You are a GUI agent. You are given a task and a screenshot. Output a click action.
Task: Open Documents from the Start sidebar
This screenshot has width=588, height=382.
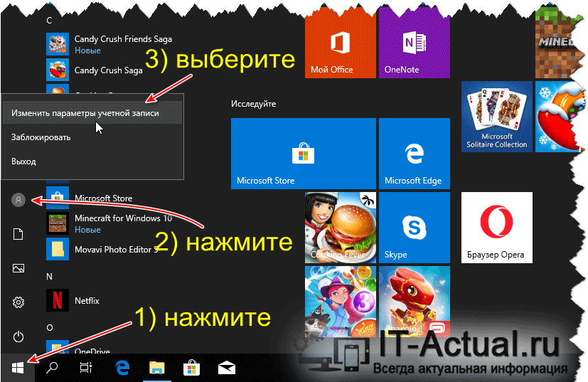click(18, 234)
